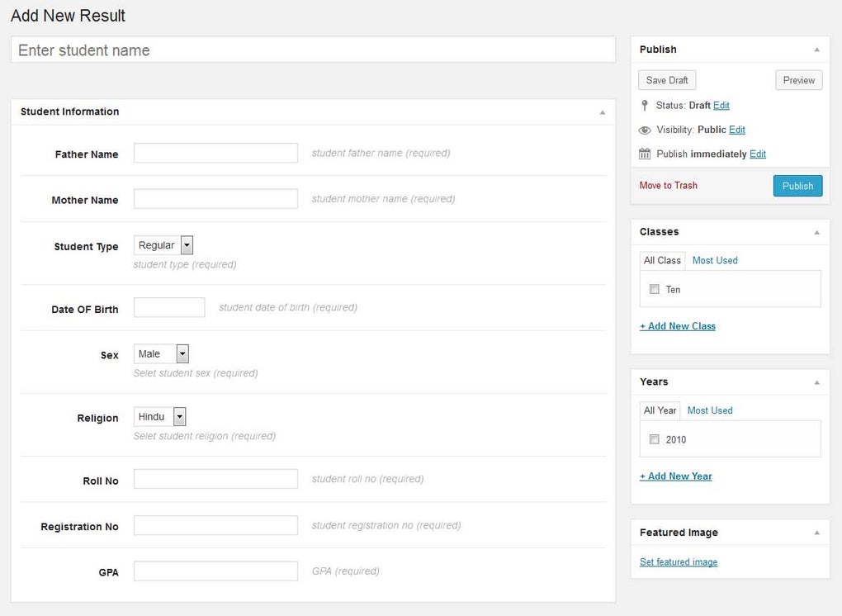Click the pin icon next to Status
Screen dimensions: 842x616
tap(644, 105)
